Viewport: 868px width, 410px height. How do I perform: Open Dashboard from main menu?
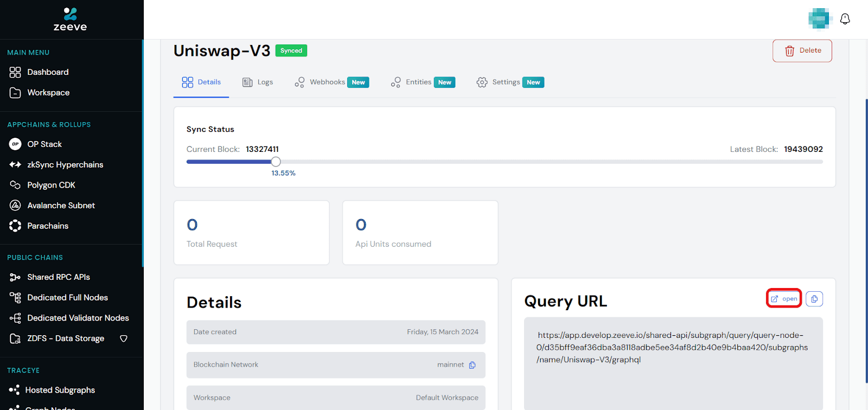[48, 72]
